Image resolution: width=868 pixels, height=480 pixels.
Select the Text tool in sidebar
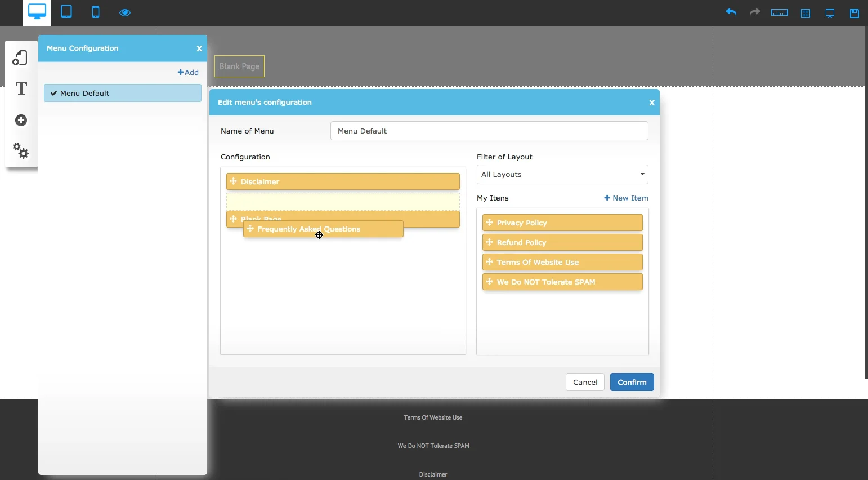point(21,89)
